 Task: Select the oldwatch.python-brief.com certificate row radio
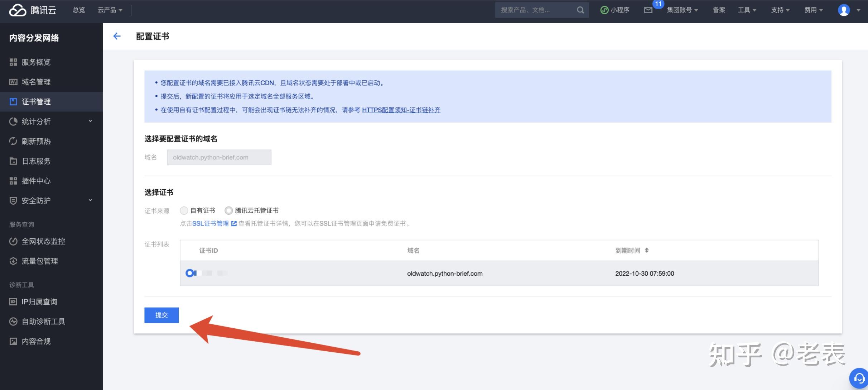[189, 273]
